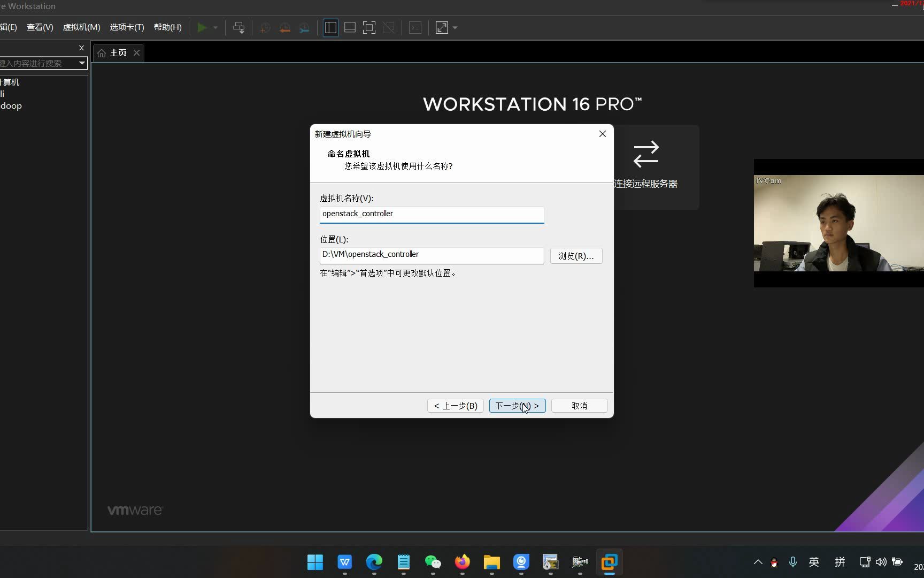Open stretch display dropdown arrow

tap(455, 27)
